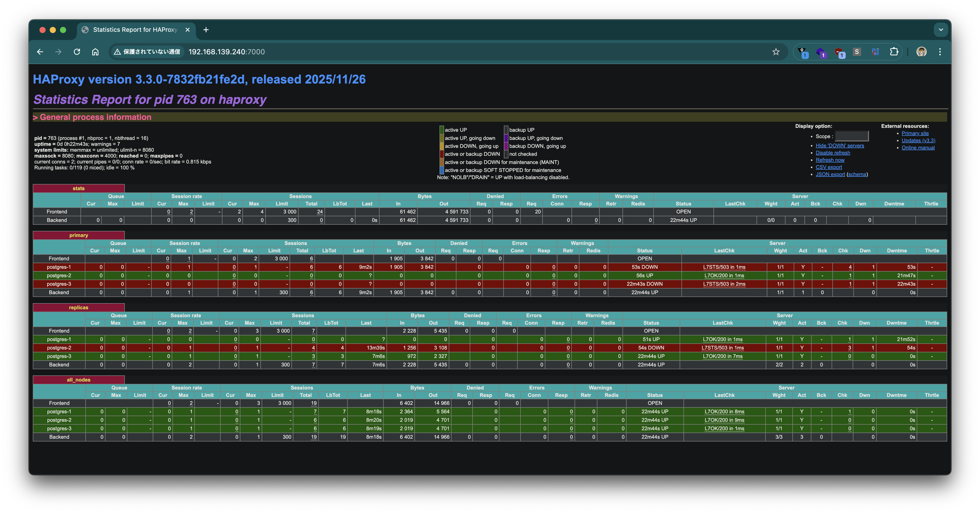Image resolution: width=980 pixels, height=513 pixels.
Task: Open a new browser tab
Action: coord(206,30)
